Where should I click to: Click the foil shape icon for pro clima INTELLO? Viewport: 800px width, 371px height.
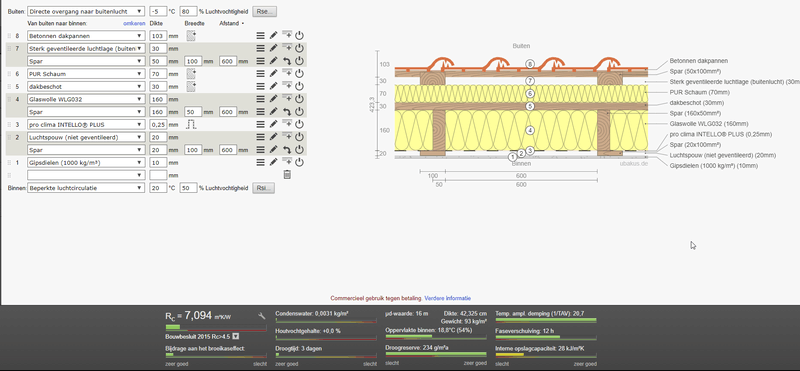[x=191, y=125]
